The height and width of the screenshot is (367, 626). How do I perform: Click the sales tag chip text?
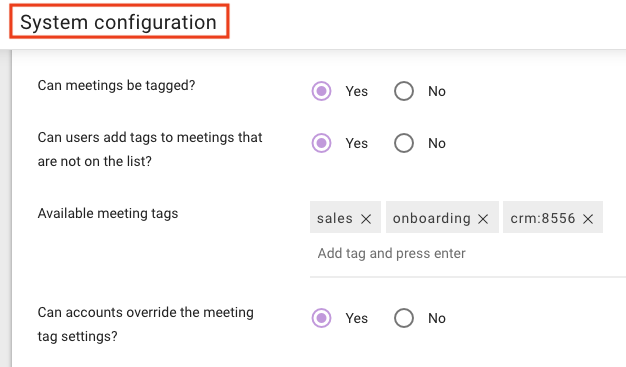click(x=335, y=218)
